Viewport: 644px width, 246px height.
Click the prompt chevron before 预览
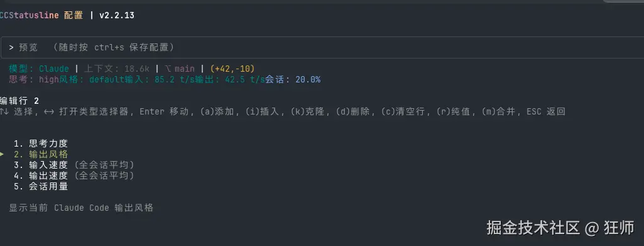point(11,48)
